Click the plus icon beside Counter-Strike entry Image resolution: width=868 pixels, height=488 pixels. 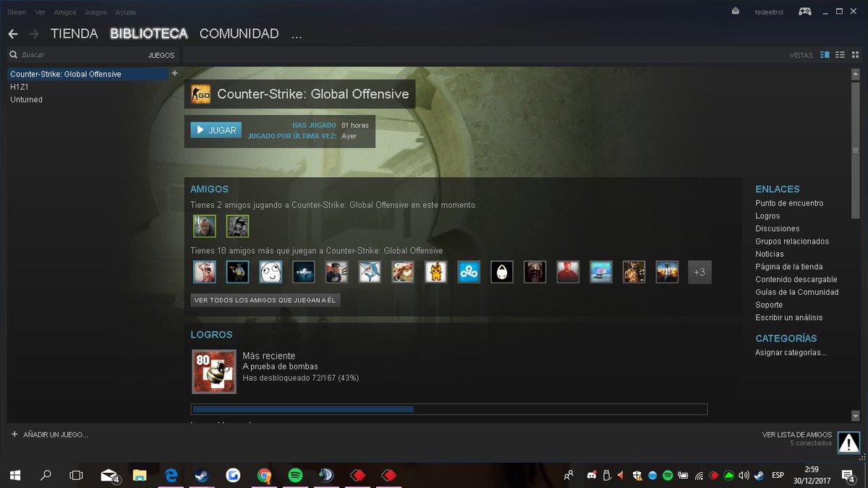tap(174, 73)
